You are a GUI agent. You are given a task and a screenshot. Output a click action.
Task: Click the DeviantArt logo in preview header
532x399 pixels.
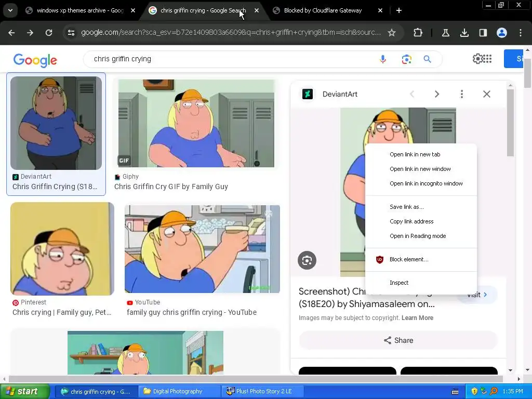(x=308, y=94)
